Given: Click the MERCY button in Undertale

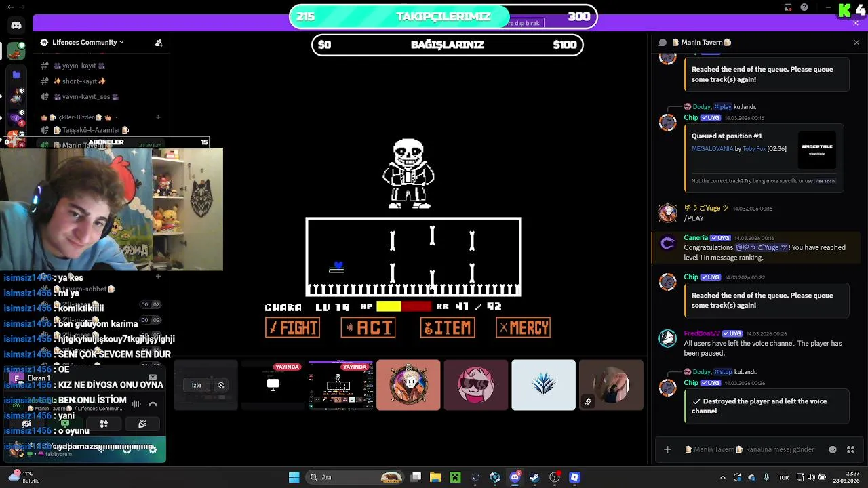Looking at the screenshot, I should pos(523,328).
